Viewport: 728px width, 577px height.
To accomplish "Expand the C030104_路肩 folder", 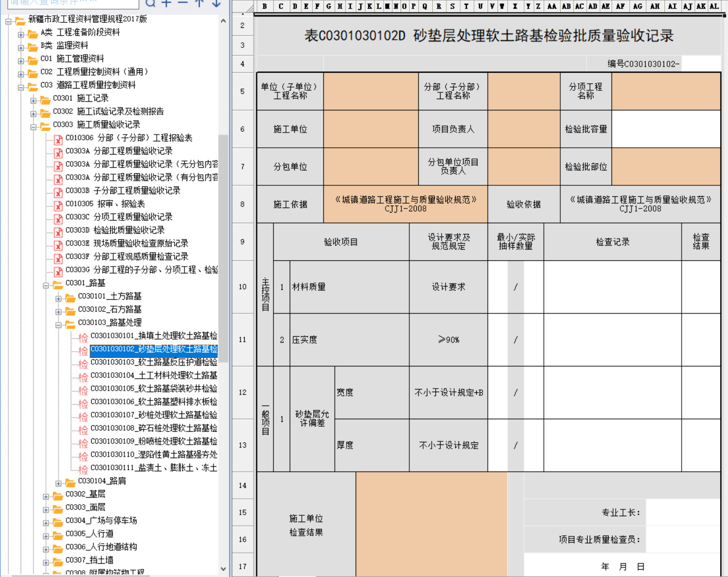I will coord(59,483).
